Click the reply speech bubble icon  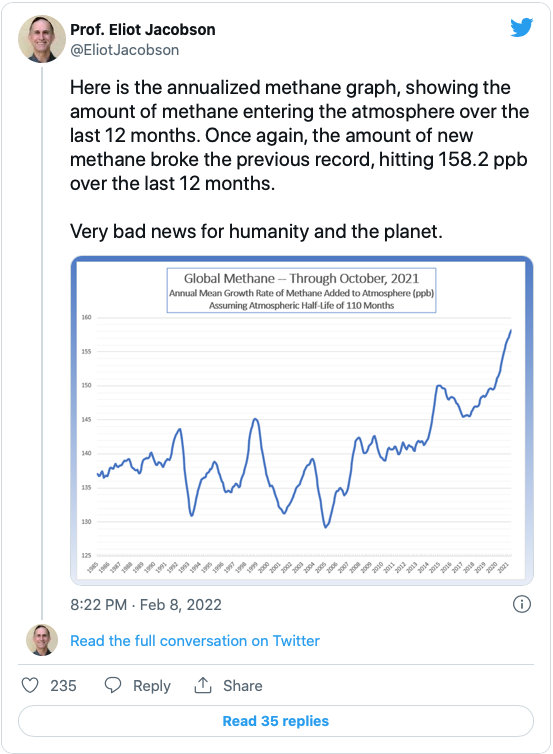click(113, 685)
